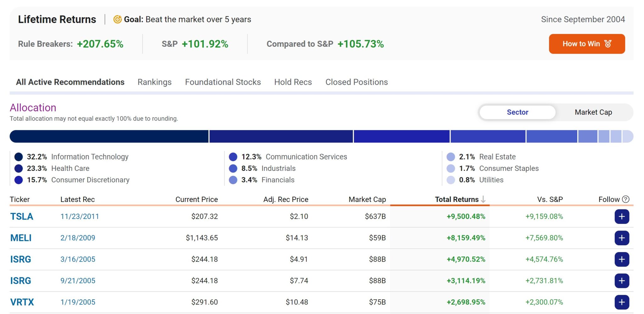Sort table by Vs. S&P header
The image size is (644, 314).
[550, 199]
